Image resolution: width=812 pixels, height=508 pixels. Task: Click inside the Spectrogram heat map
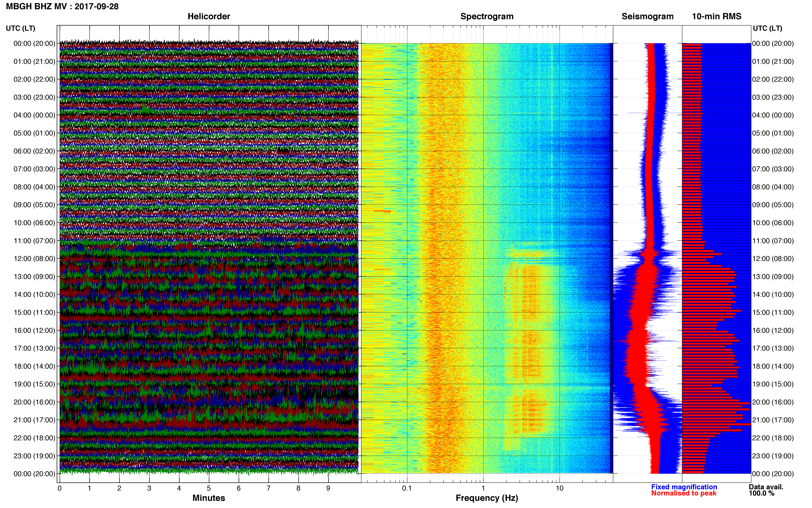pos(487,258)
